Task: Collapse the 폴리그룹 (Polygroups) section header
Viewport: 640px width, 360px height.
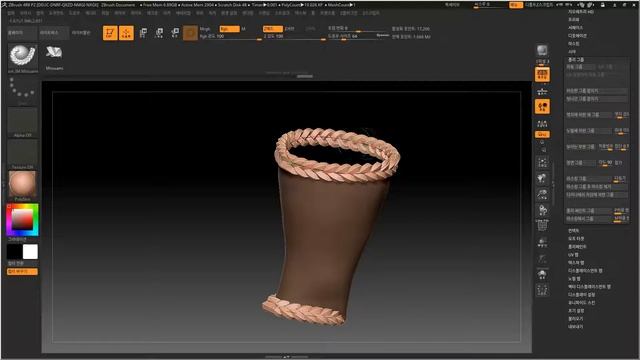Action: click(x=576, y=60)
